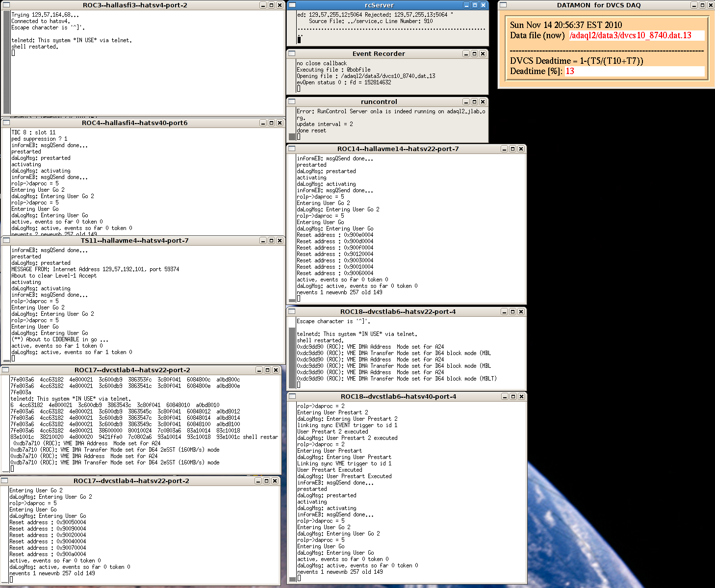Maximize the ROC18 hatsv40-port-4 terminal
Viewport: 715px width, 588px height.
coord(513,396)
